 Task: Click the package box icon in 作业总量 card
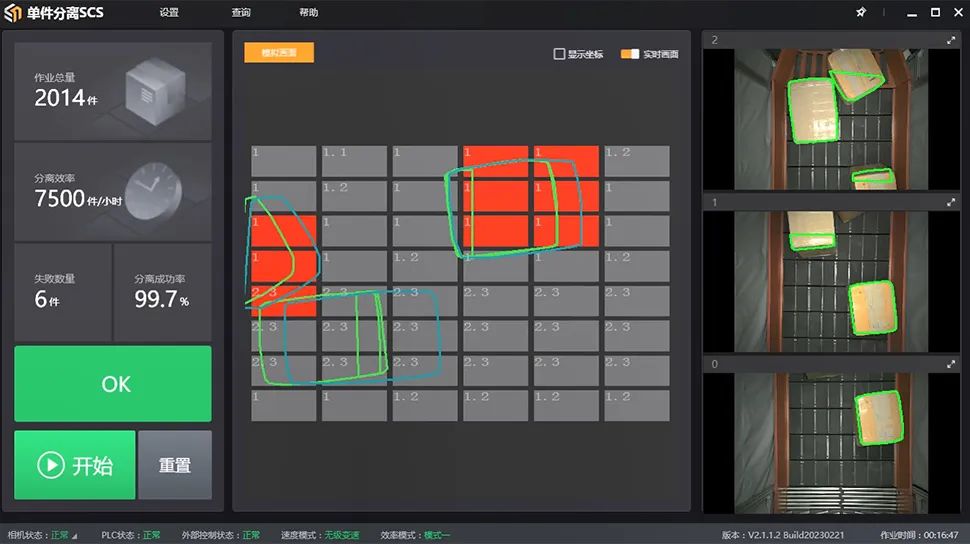148,92
